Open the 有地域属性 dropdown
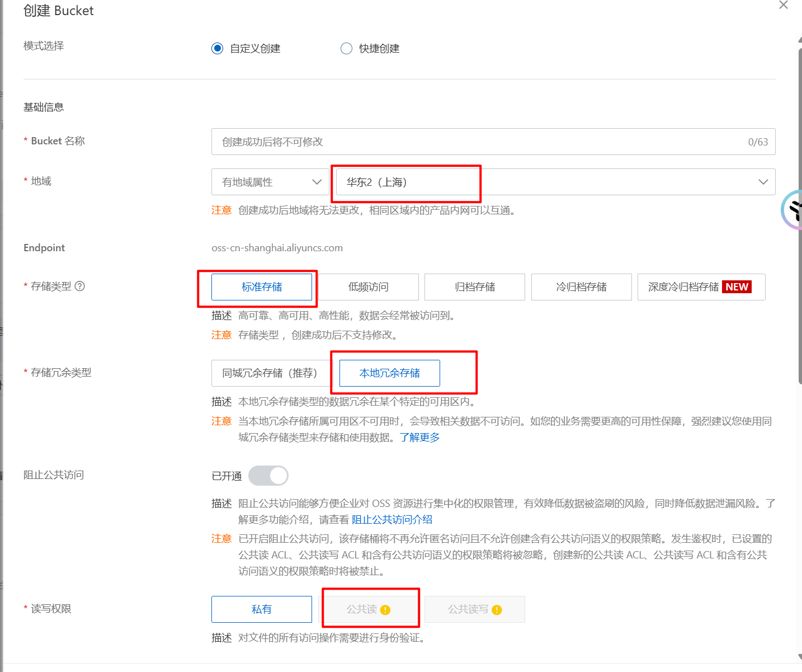Viewport: 802px width, 672px height. pyautogui.click(x=270, y=182)
